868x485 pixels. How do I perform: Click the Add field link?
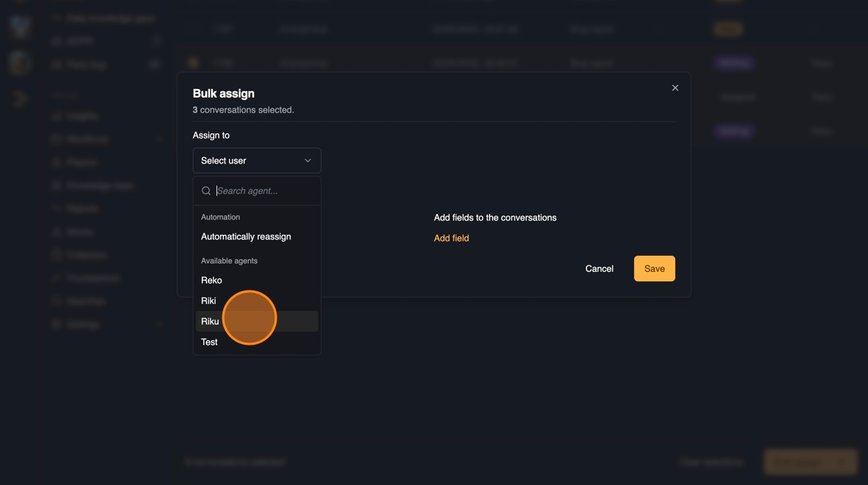pos(451,238)
